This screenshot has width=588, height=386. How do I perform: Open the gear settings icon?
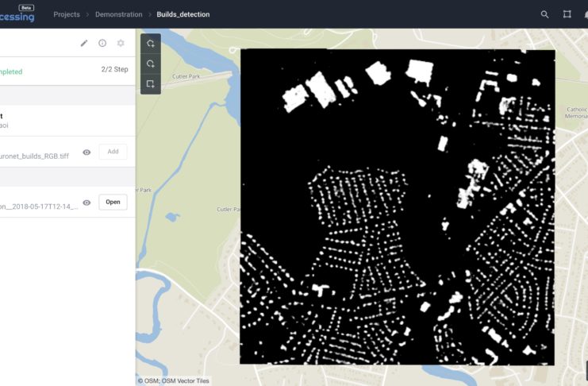(x=121, y=43)
